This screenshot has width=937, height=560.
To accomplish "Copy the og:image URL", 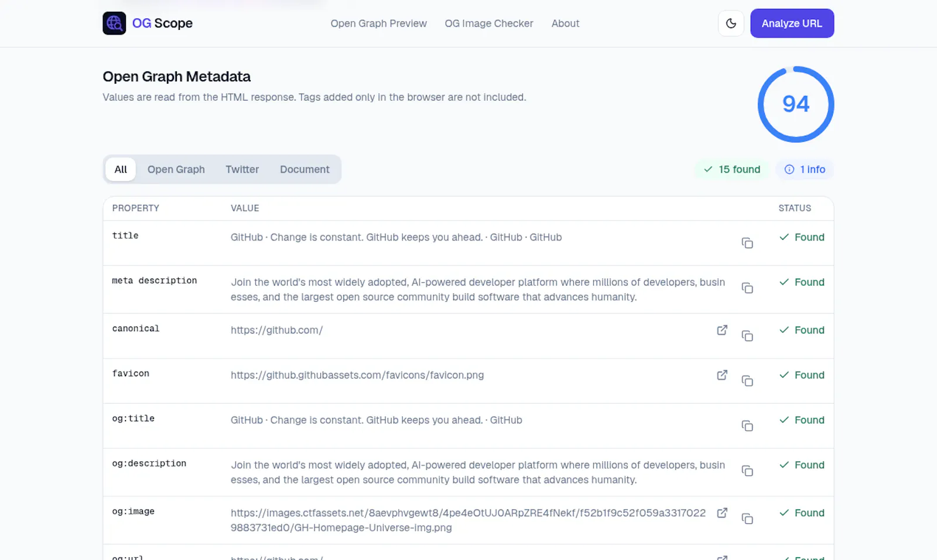I will tap(747, 519).
